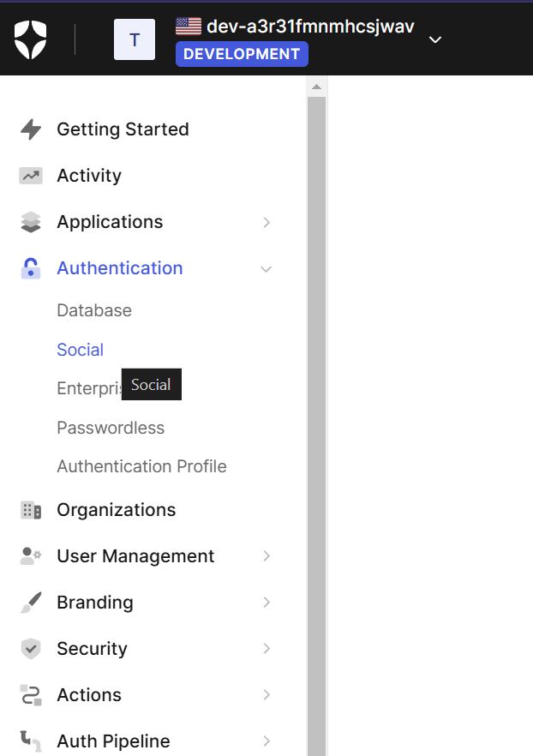Click the Applications layers icon
Viewport: 533px width, 756px height.
pyautogui.click(x=31, y=222)
